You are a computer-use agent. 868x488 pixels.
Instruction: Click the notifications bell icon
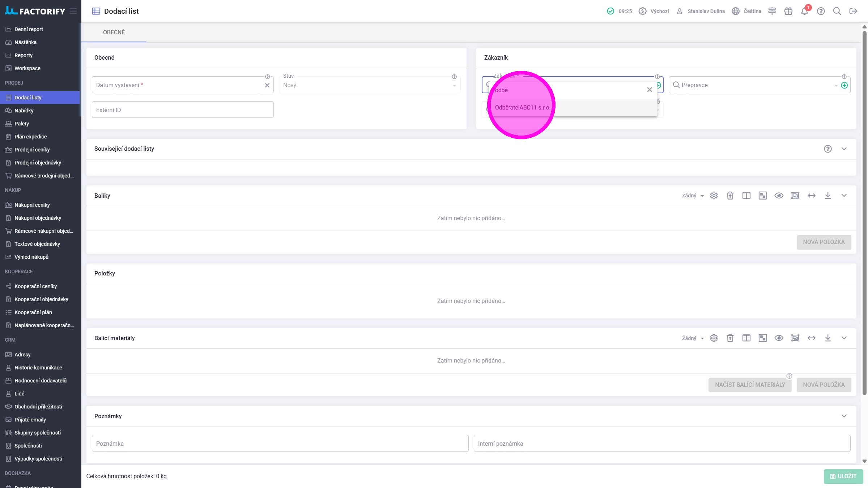tap(804, 11)
